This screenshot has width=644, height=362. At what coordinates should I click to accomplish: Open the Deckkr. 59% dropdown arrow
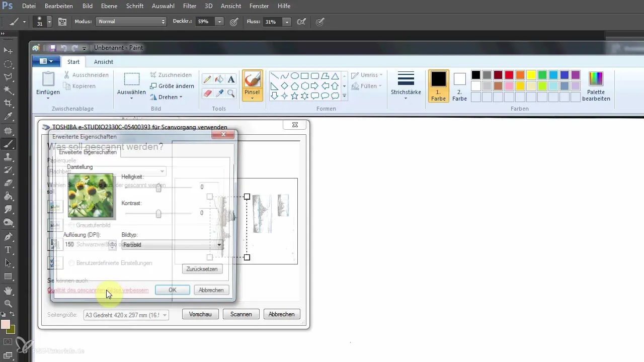(219, 22)
